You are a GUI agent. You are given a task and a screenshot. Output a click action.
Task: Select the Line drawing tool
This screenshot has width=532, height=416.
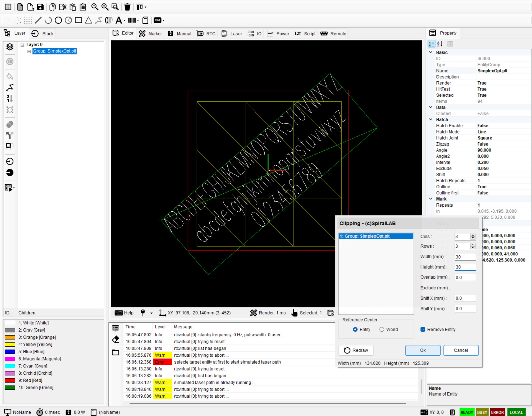click(38, 20)
